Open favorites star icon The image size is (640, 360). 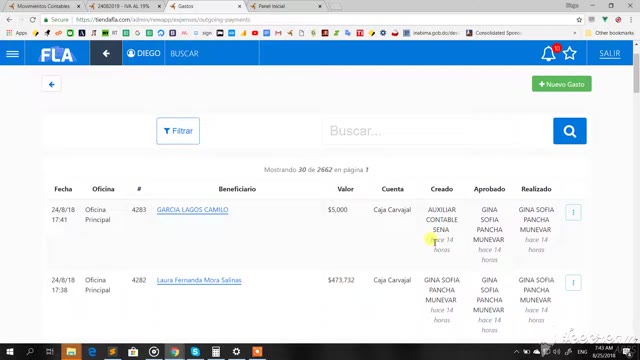tap(569, 53)
